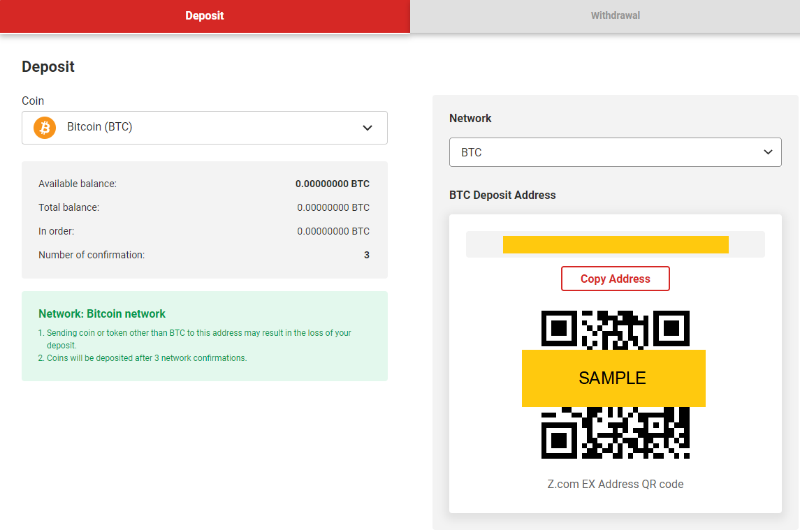Click the Deposit page heading
Image resolution: width=800 pixels, height=532 pixels.
coord(48,67)
